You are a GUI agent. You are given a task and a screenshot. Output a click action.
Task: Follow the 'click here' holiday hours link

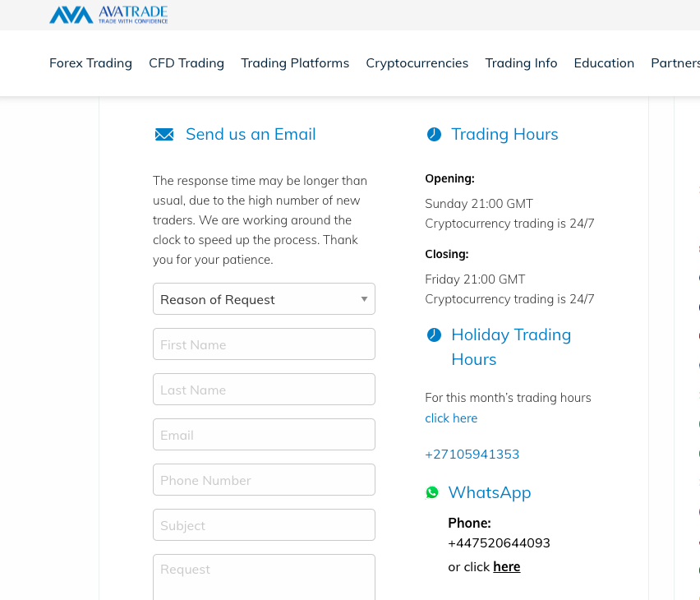451,418
